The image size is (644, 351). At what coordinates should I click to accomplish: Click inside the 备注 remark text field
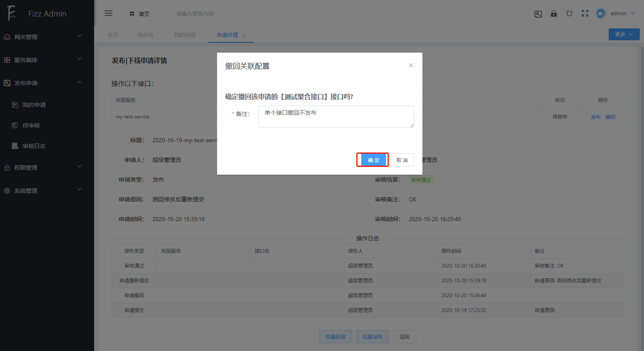coord(336,116)
